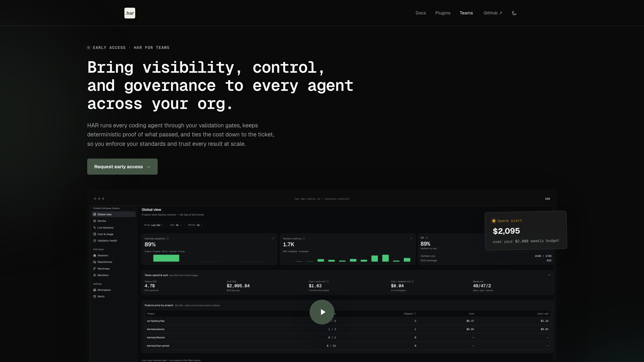Click the .har logo in header
Screen dimensions: 644x362
click(x=130, y=13)
